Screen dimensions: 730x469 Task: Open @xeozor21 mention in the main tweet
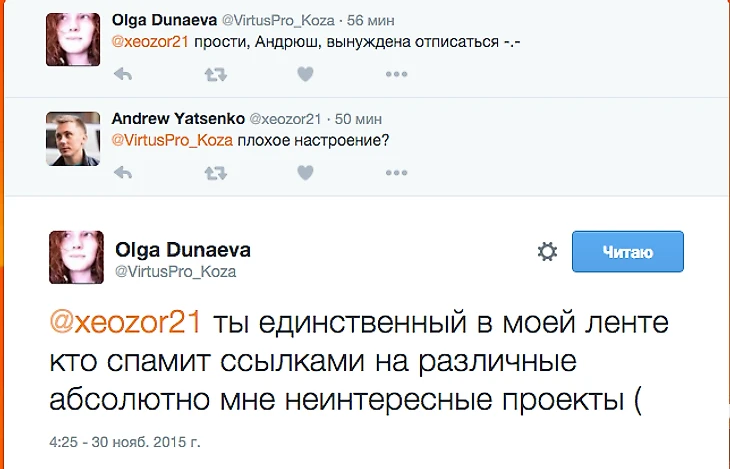click(x=125, y=323)
